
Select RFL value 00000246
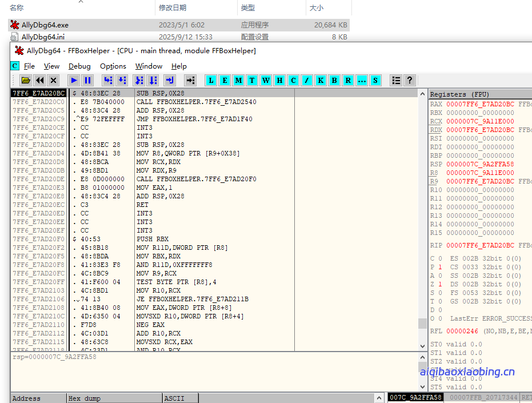coord(462,331)
